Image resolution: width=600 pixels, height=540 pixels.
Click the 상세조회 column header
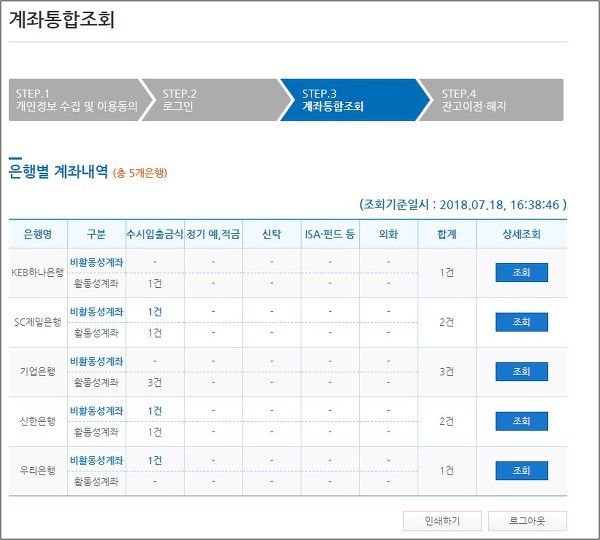[x=522, y=234]
